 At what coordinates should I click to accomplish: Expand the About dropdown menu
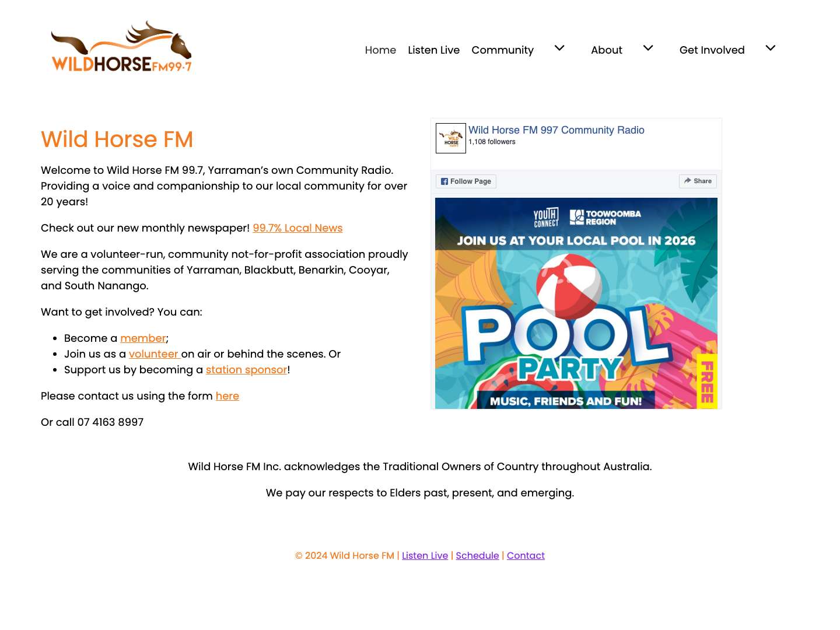(x=647, y=49)
